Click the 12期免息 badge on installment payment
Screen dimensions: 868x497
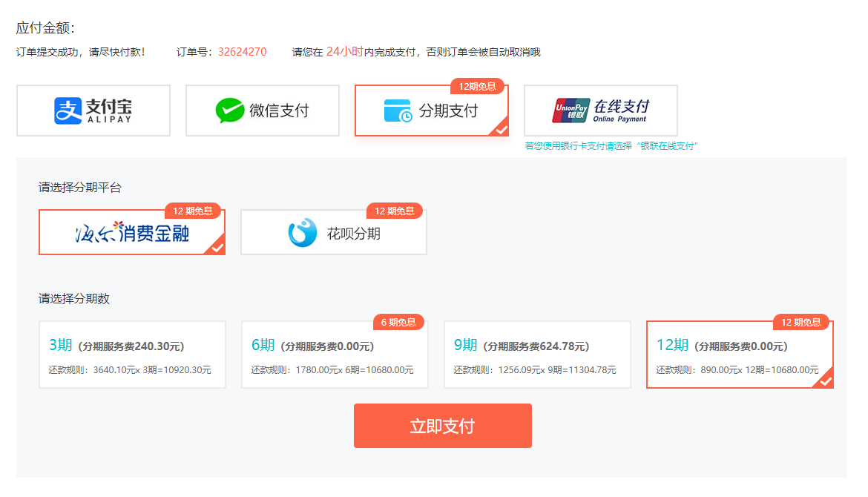[478, 85]
